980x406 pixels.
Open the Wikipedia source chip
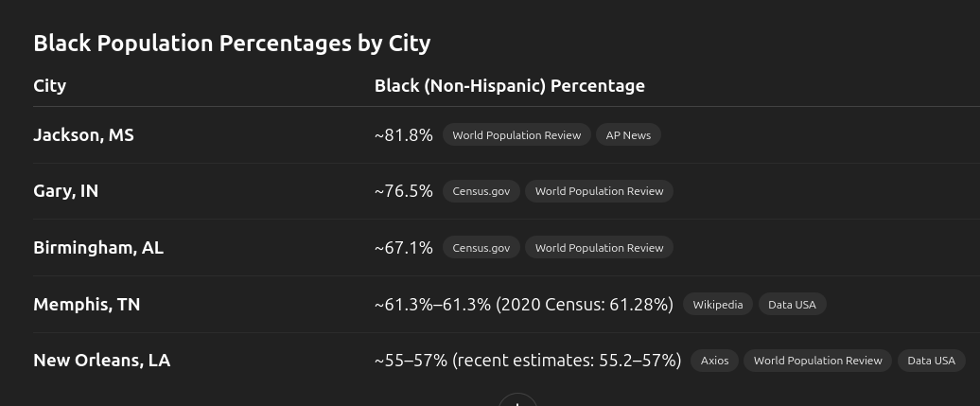pyautogui.click(x=718, y=304)
